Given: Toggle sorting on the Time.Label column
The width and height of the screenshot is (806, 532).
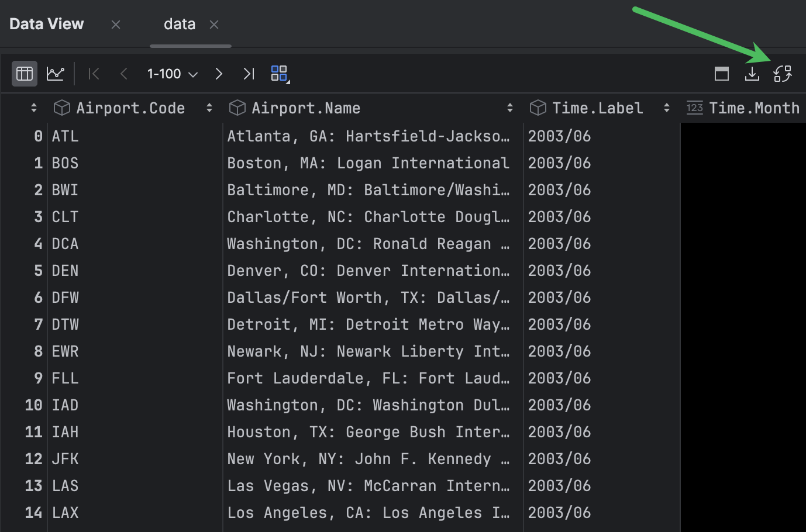Looking at the screenshot, I should click(667, 108).
